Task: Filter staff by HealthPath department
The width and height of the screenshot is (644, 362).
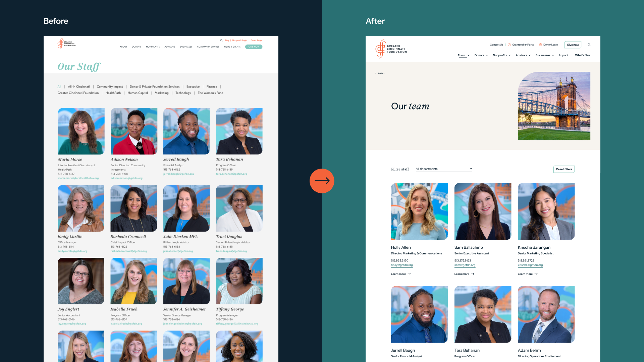Action: [113, 93]
